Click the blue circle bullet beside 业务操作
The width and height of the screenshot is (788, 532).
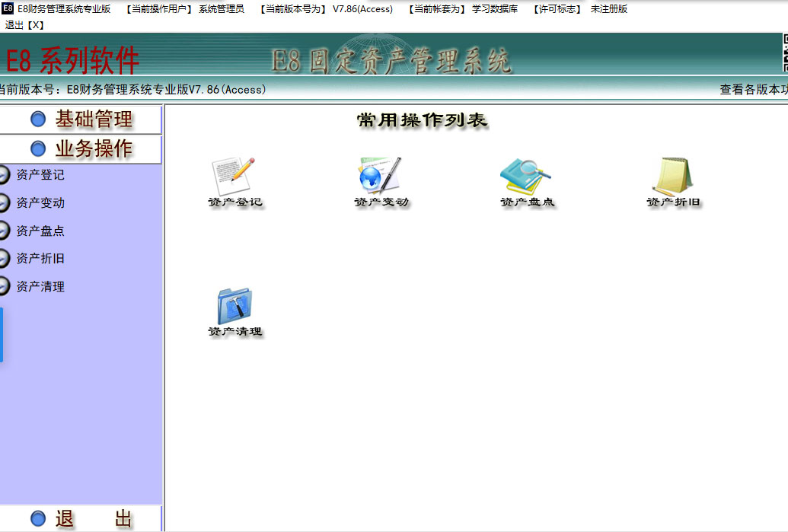point(38,148)
